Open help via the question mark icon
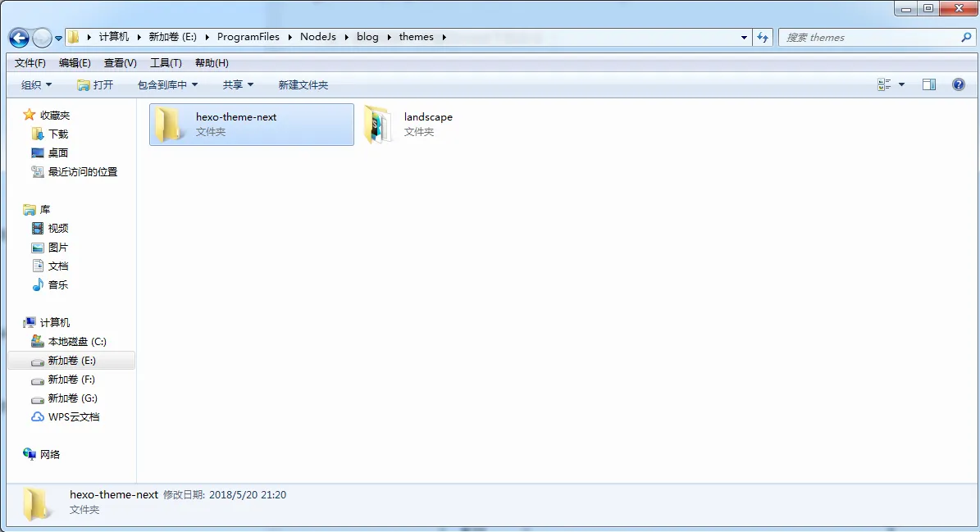Viewport: 980px width, 532px height. click(958, 84)
